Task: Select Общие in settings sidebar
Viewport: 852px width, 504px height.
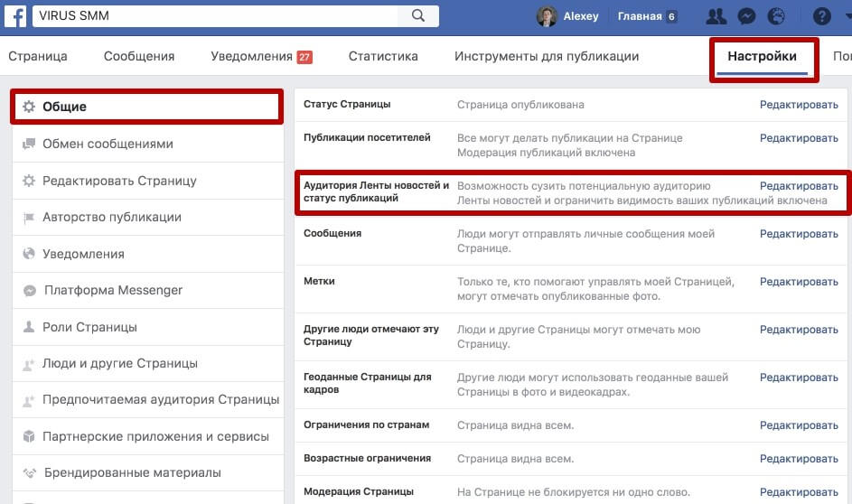Action: [147, 107]
